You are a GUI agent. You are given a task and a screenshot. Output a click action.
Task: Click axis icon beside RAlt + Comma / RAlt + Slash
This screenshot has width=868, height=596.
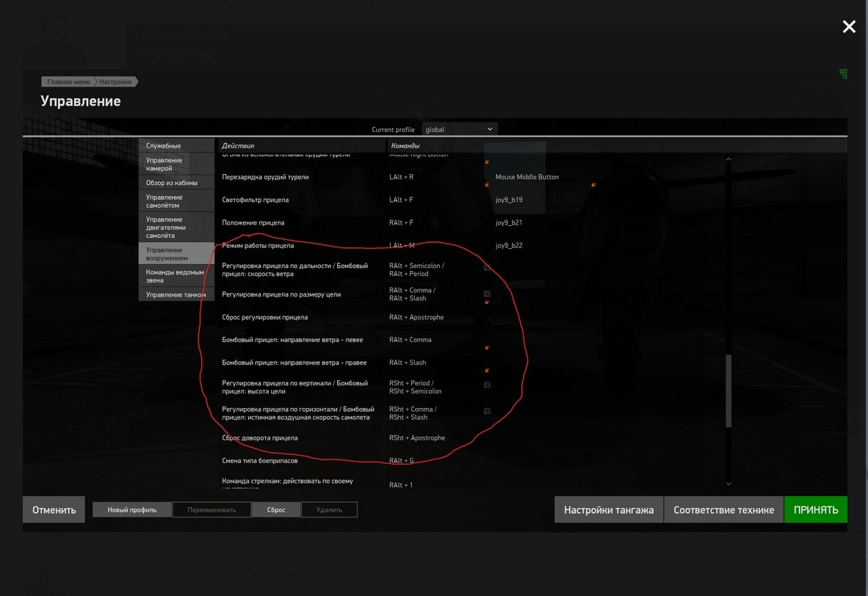pyautogui.click(x=487, y=294)
